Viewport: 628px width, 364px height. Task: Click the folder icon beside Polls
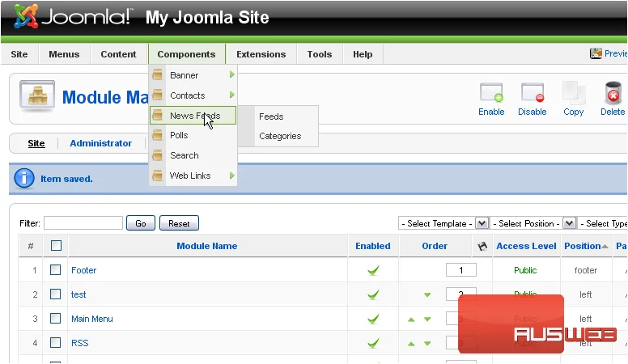coord(157,135)
